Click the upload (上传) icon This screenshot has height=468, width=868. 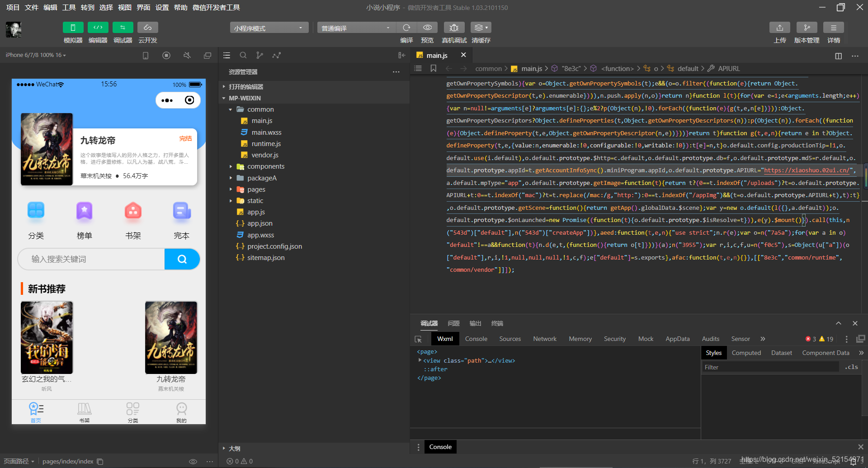[x=779, y=28]
